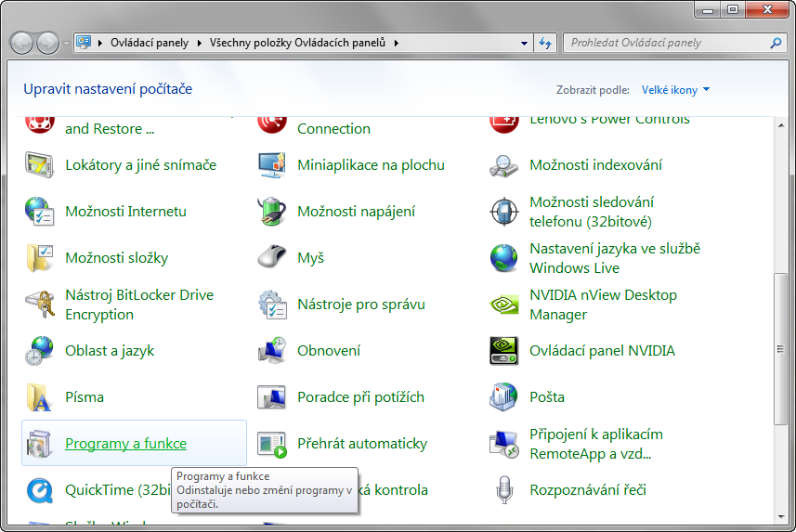The width and height of the screenshot is (796, 532).
Task: Click the Forward navigation button
Action: pyautogui.click(x=48, y=43)
